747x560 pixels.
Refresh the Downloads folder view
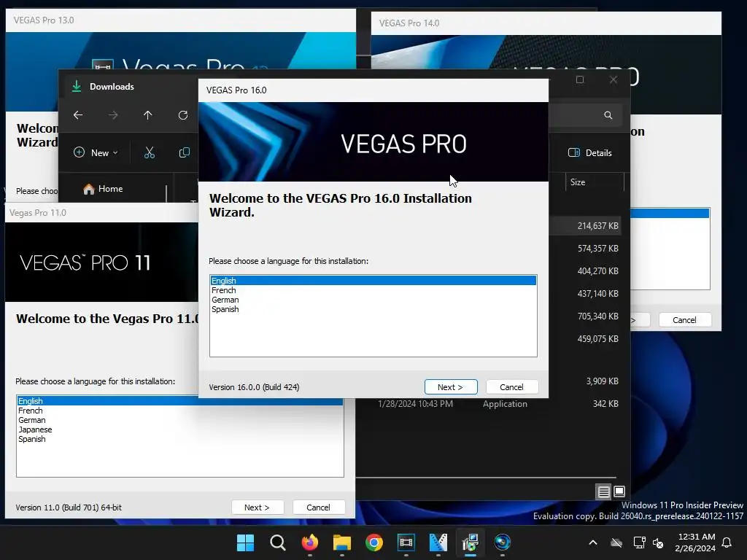(x=183, y=114)
